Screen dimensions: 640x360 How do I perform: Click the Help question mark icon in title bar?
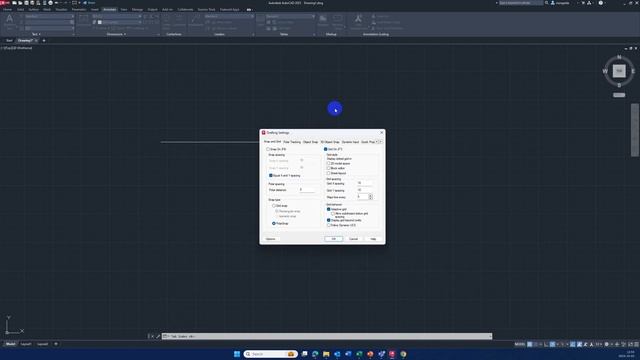tap(600, 3)
